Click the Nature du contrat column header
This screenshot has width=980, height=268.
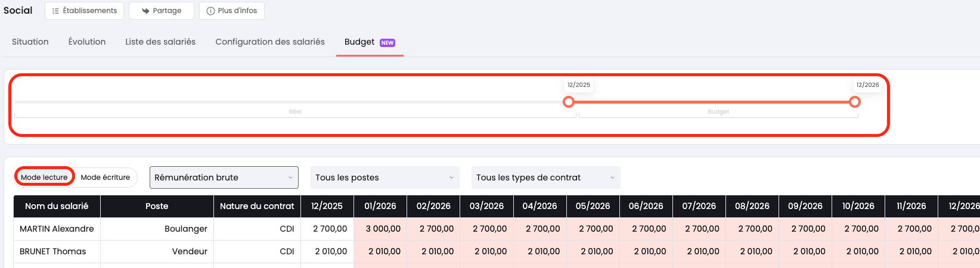257,206
